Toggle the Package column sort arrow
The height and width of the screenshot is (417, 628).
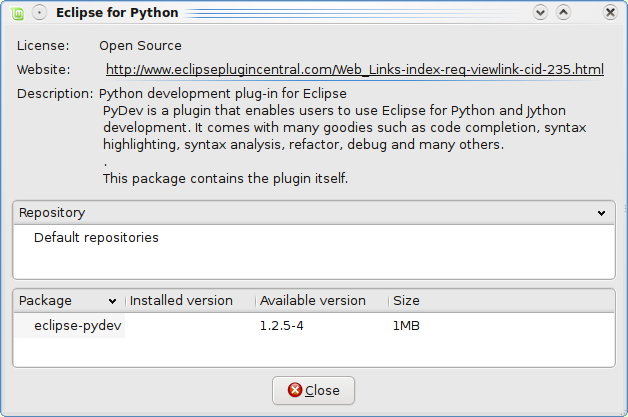tap(112, 301)
